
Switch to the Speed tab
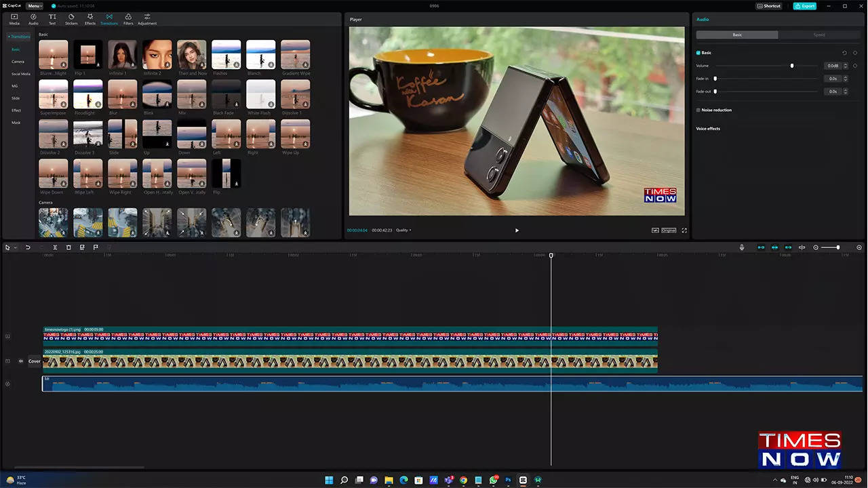click(819, 35)
